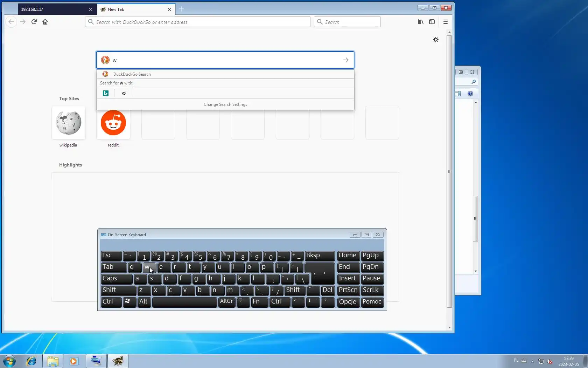The width and height of the screenshot is (588, 368).
Task: Launch Internet Explorer from the taskbar
Action: [31, 361]
